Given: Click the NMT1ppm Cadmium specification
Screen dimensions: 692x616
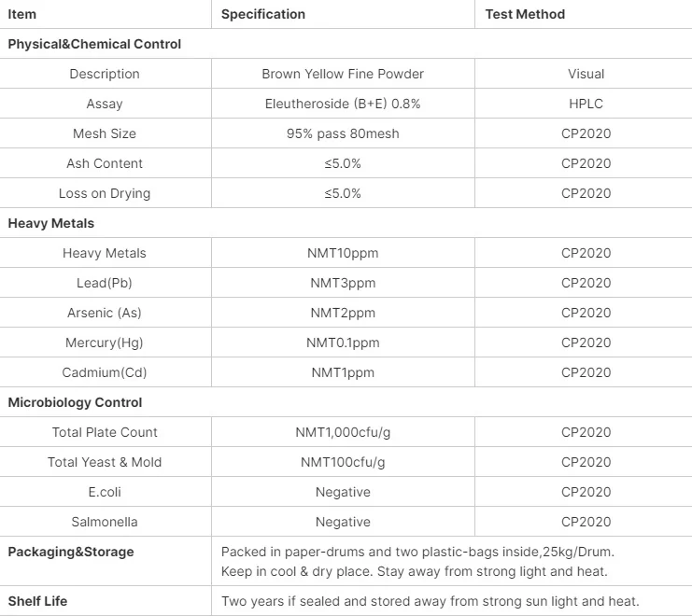Looking at the screenshot, I should tap(343, 372).
